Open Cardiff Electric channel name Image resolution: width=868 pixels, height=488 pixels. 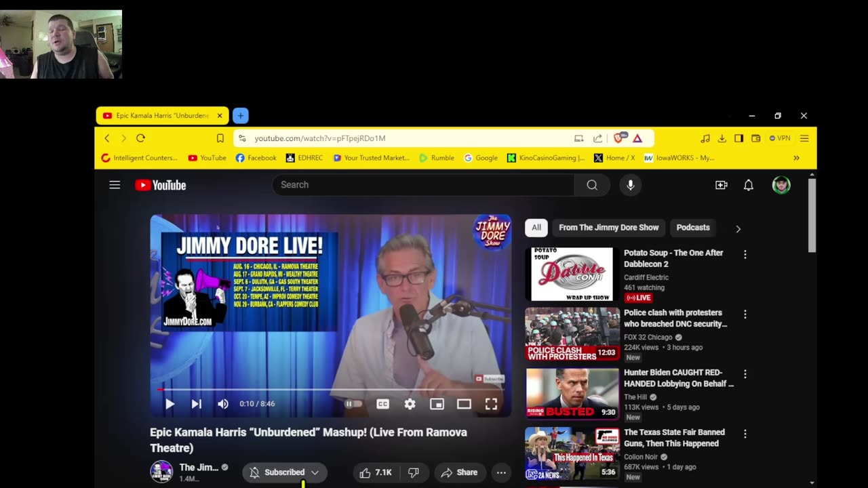[x=646, y=277]
